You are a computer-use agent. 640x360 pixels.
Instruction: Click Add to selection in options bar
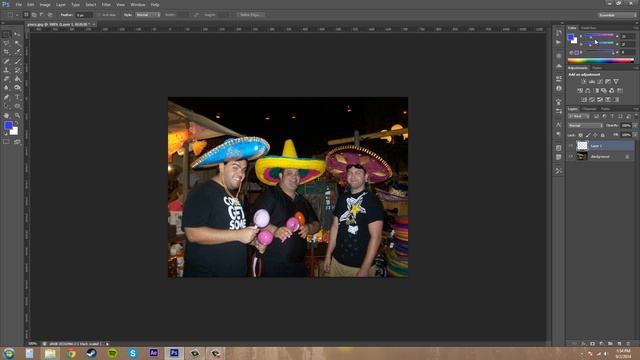34,15
